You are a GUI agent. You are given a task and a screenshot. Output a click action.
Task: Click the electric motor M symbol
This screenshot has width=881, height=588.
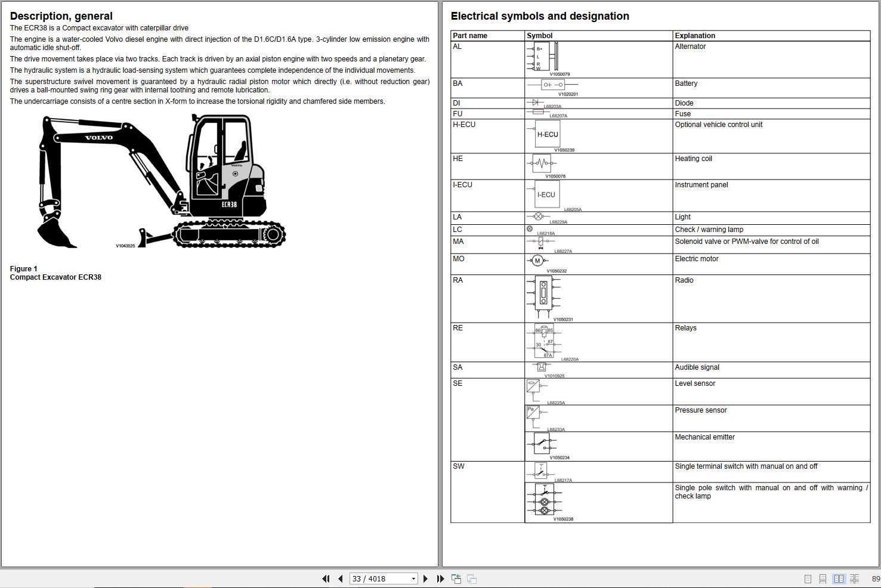coord(537,261)
